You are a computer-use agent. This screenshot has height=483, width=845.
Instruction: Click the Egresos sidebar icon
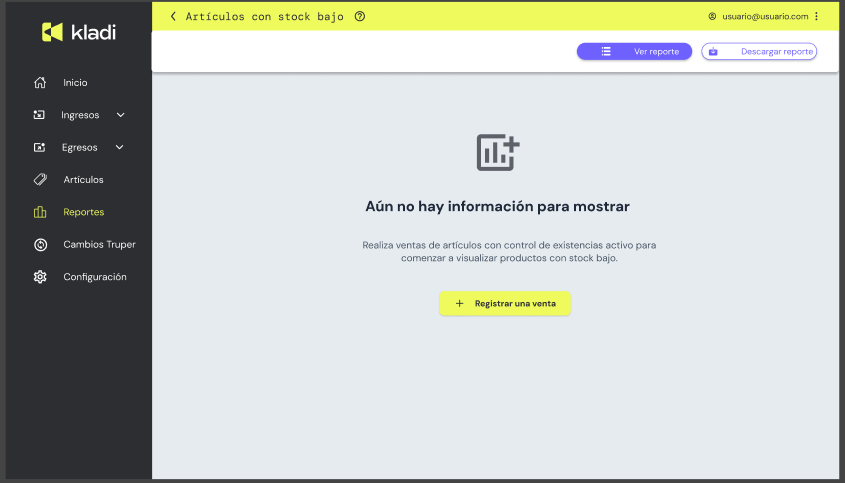coord(39,147)
